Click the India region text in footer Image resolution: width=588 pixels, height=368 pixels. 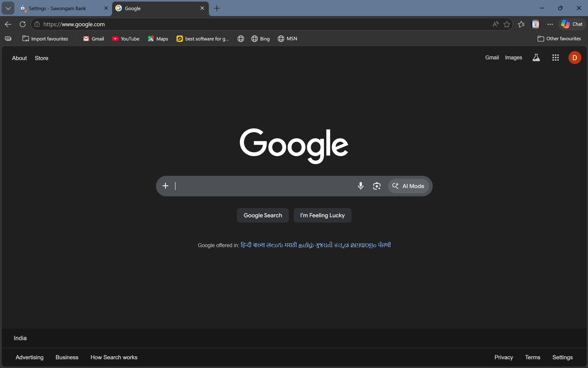click(20, 338)
